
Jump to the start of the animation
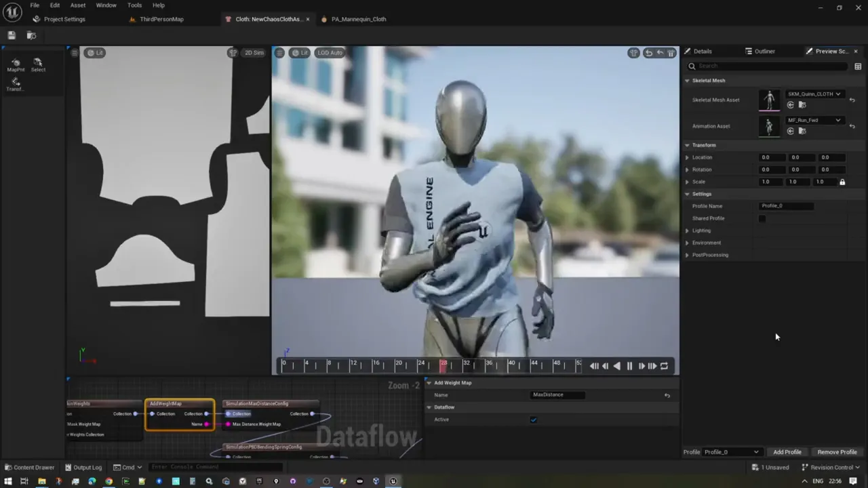(594, 366)
